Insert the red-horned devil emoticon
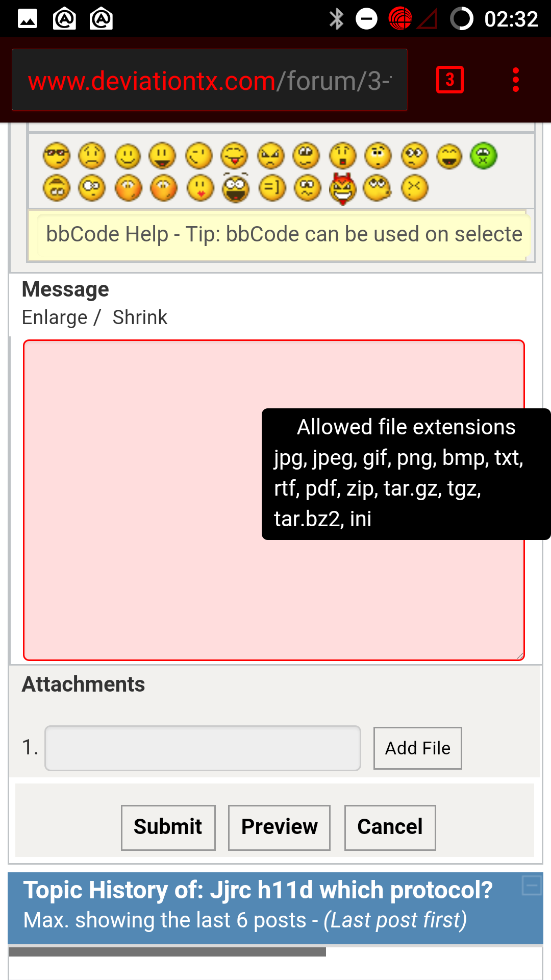Image resolution: width=551 pixels, height=980 pixels. 343,188
